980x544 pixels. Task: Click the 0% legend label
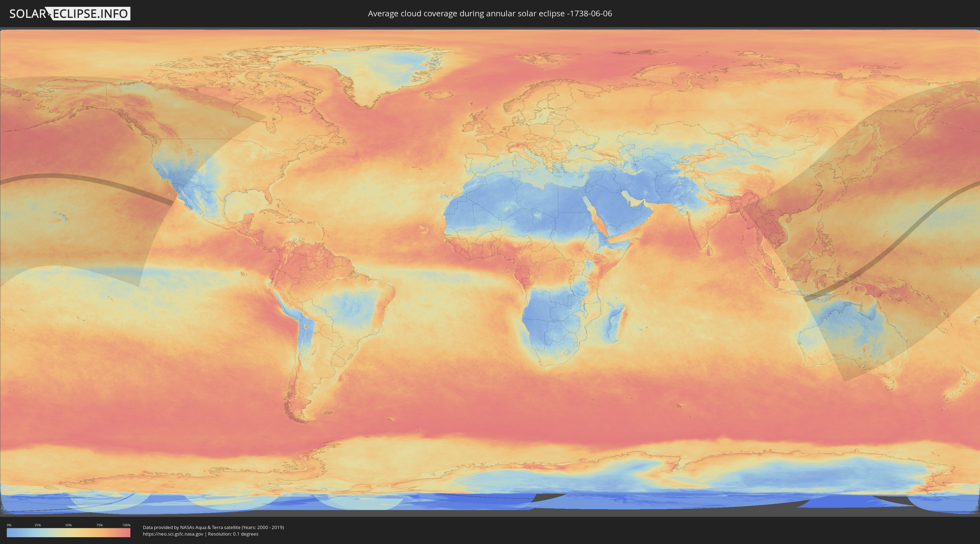pos(9,525)
